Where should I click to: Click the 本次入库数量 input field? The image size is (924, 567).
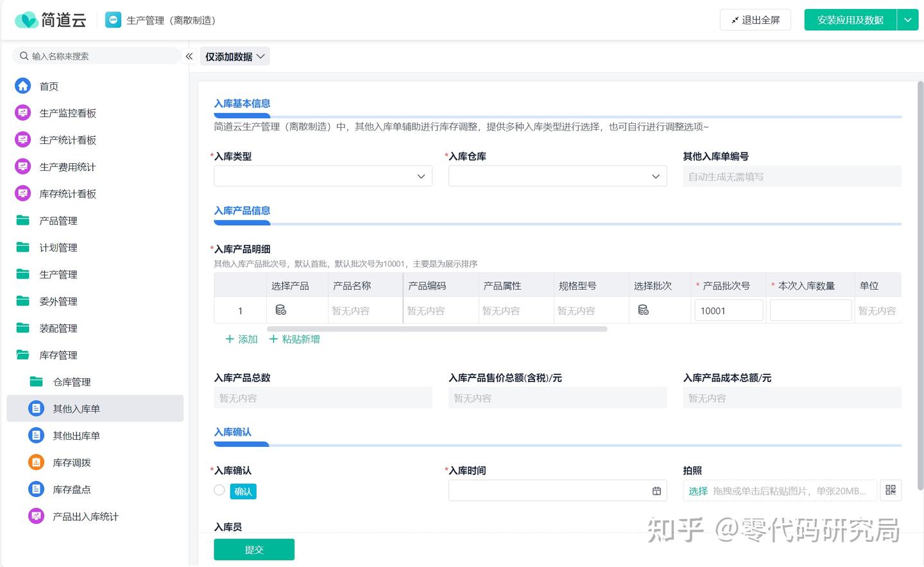click(x=810, y=311)
